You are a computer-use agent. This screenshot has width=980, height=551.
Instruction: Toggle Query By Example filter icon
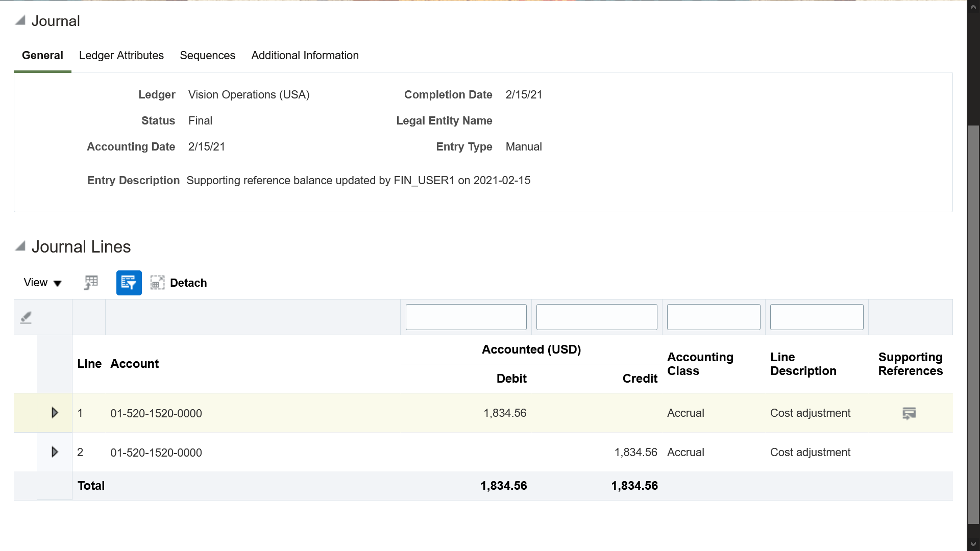[129, 283]
